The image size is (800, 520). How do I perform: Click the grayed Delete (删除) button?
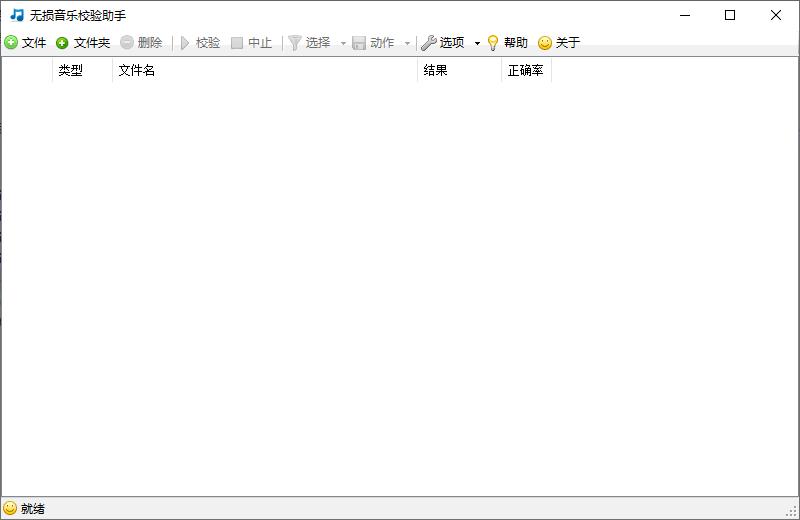point(141,42)
